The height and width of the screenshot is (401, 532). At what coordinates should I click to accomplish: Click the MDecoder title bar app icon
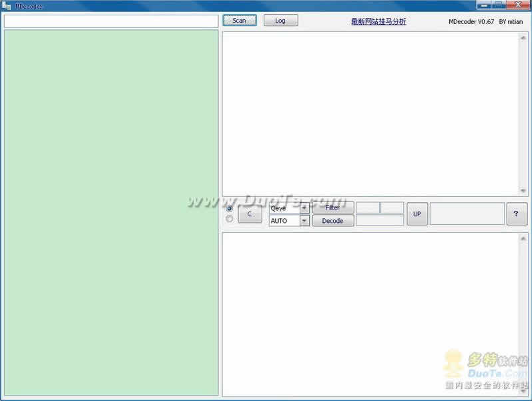tap(7, 6)
